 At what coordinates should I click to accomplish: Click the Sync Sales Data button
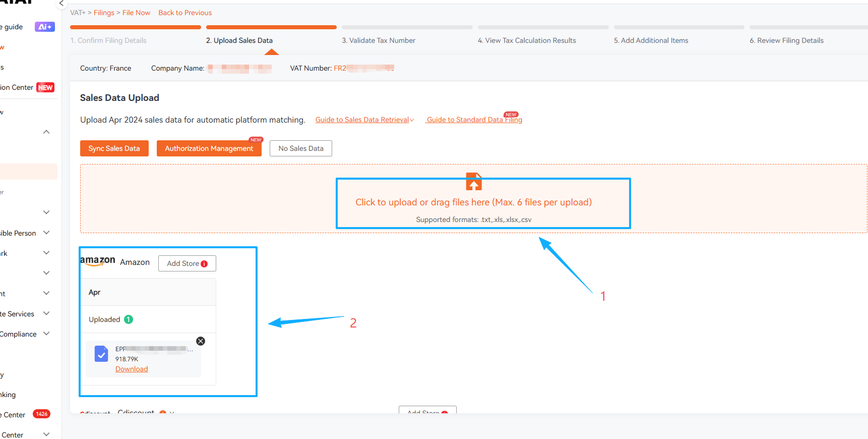tap(114, 148)
